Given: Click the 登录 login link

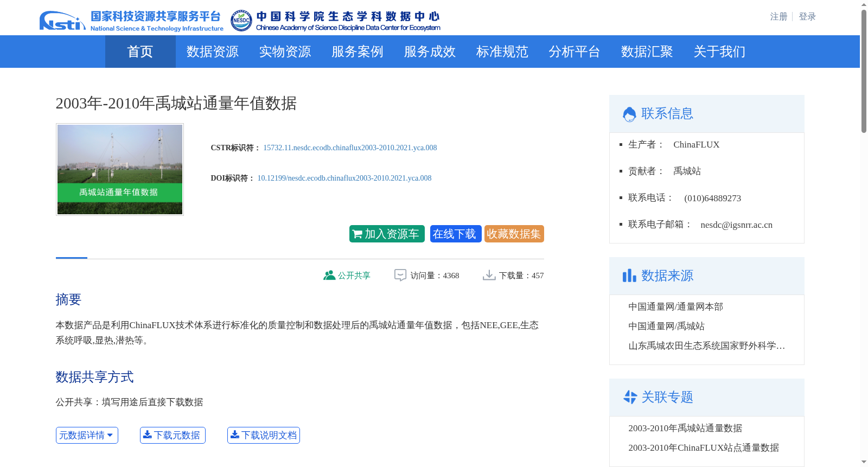Looking at the screenshot, I should [x=807, y=17].
